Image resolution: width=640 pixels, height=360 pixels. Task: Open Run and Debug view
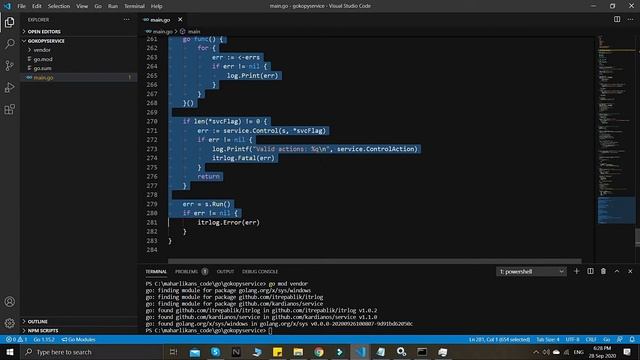[9, 87]
